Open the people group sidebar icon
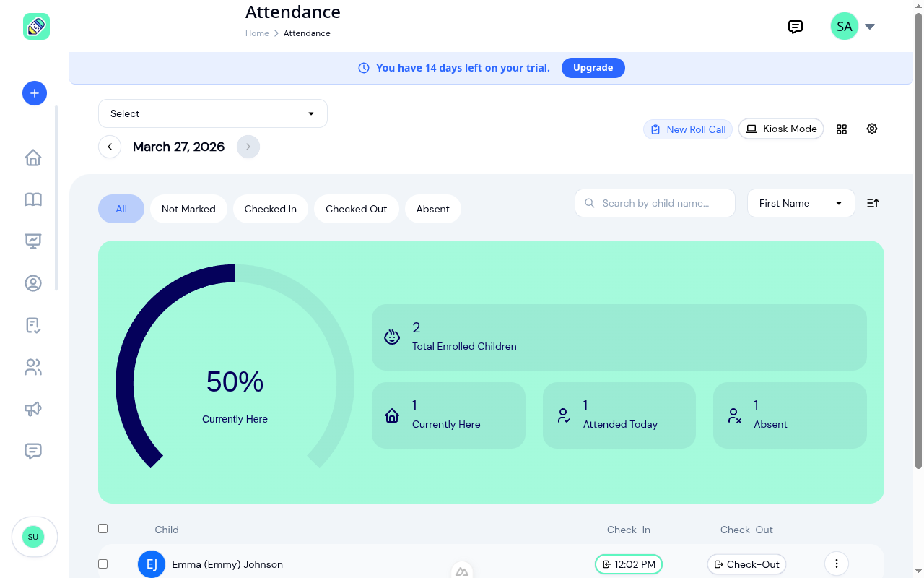 33,367
